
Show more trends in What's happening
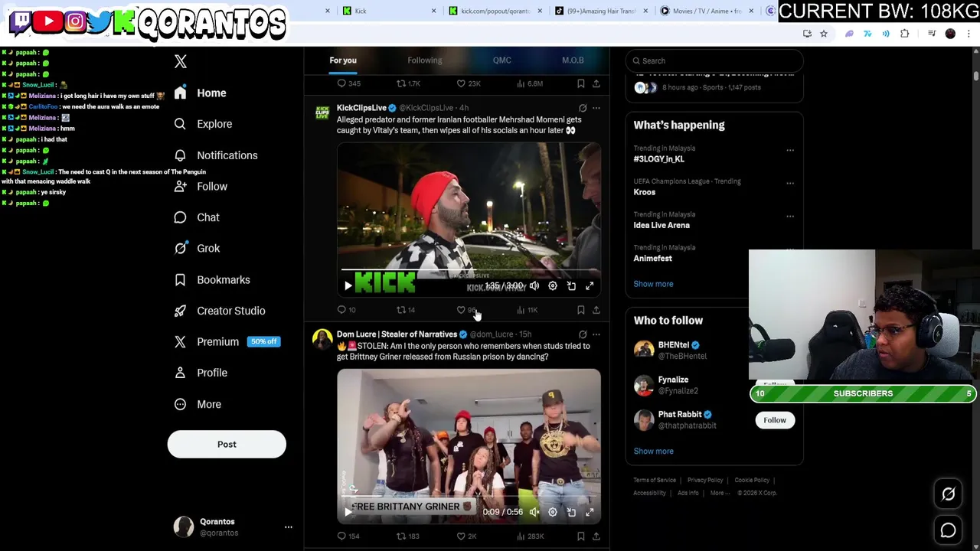653,284
